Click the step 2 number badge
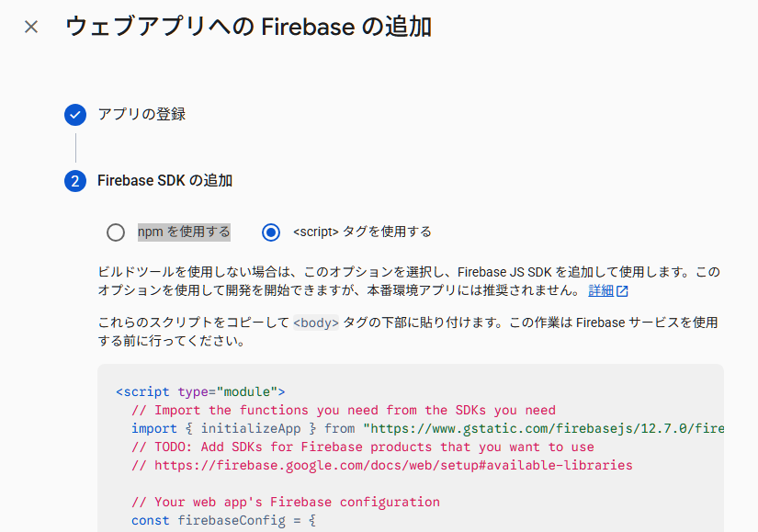Image resolution: width=758 pixels, height=532 pixels. [x=75, y=181]
